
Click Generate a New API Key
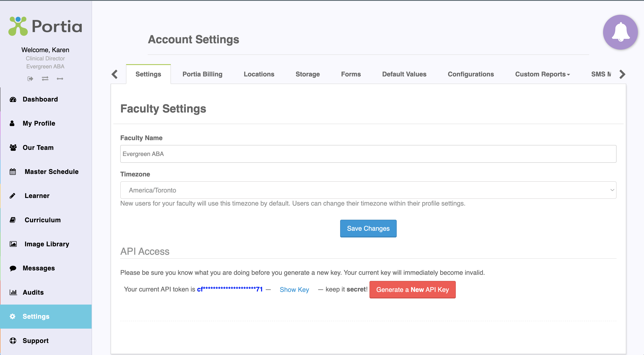coord(412,290)
